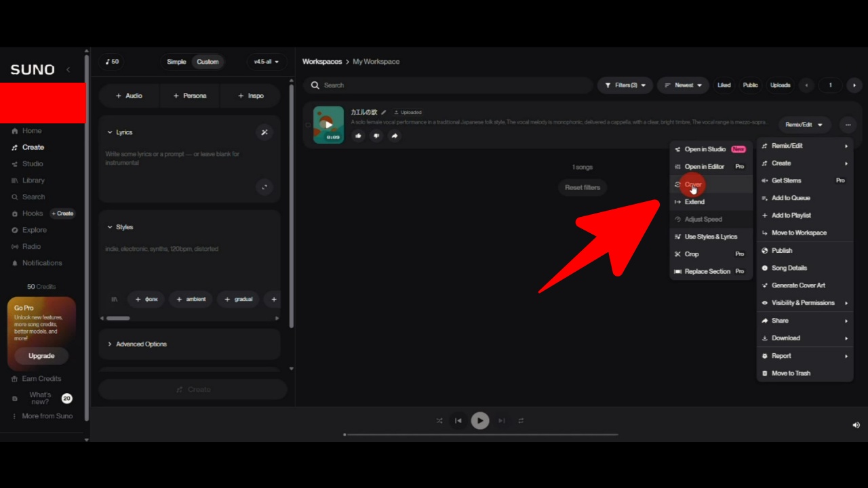Click the playback progress bar in player

point(481,434)
